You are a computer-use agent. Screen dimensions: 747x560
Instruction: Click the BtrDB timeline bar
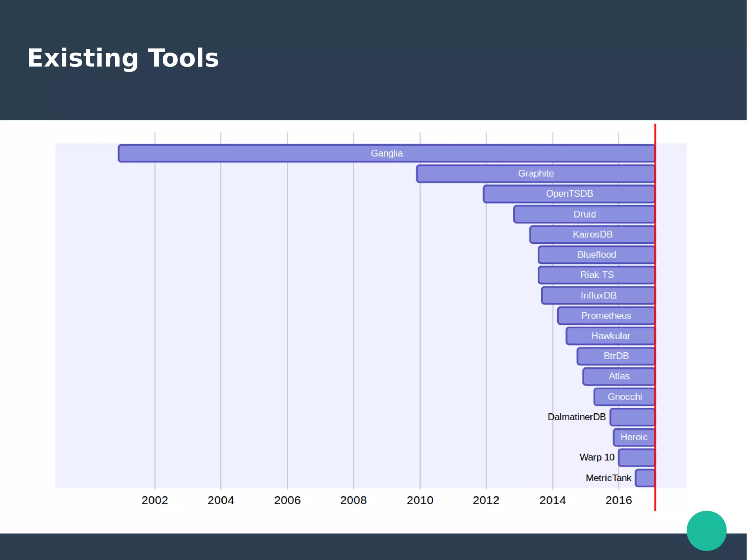tap(616, 356)
